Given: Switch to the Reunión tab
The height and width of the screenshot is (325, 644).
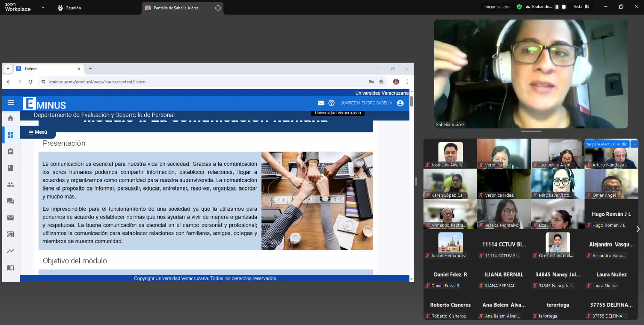Looking at the screenshot, I should (69, 8).
